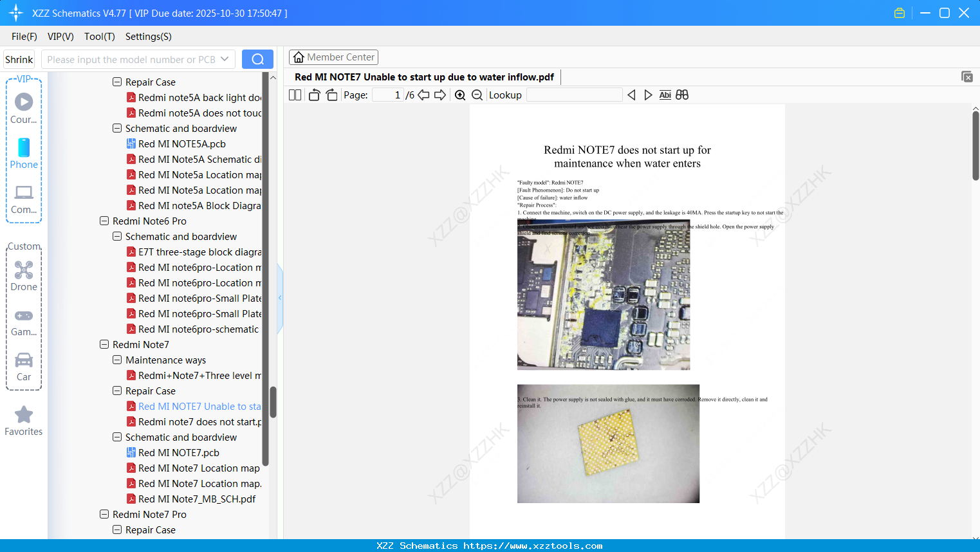The image size is (980, 552).
Task: Select Red MI NOTE7 Unable to start file
Action: (x=194, y=407)
